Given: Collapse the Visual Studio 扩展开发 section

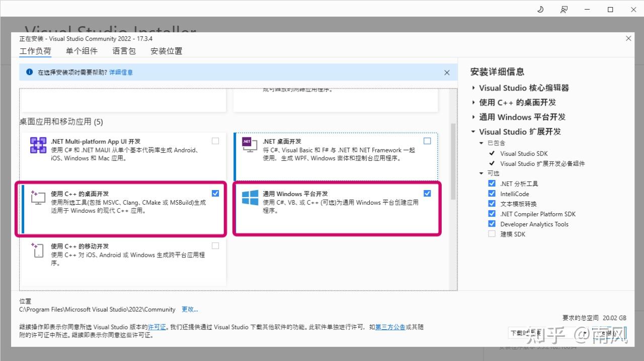Looking at the screenshot, I should [473, 132].
